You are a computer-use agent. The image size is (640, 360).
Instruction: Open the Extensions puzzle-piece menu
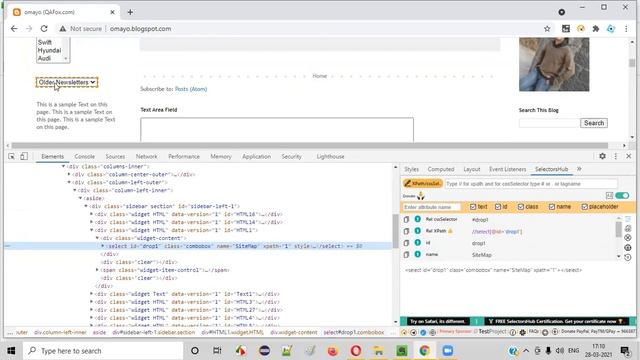coord(596,29)
